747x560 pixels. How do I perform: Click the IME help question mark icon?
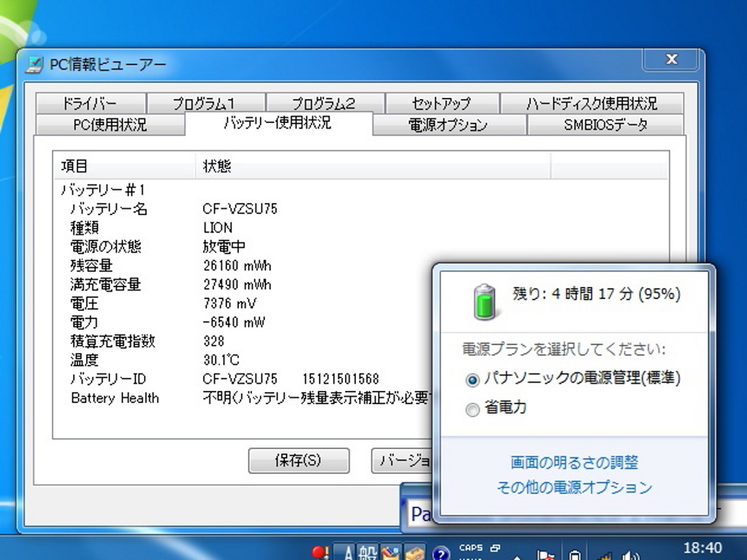[x=441, y=553]
